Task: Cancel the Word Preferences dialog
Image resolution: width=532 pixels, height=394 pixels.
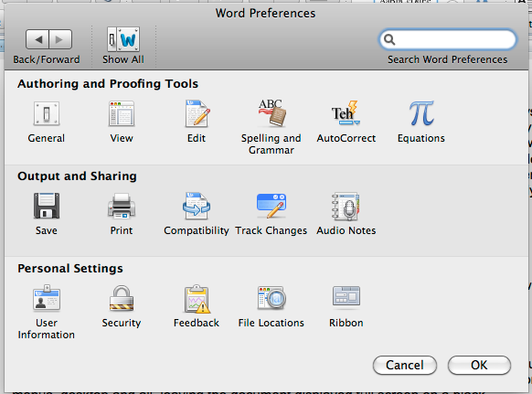Action: pos(405,365)
